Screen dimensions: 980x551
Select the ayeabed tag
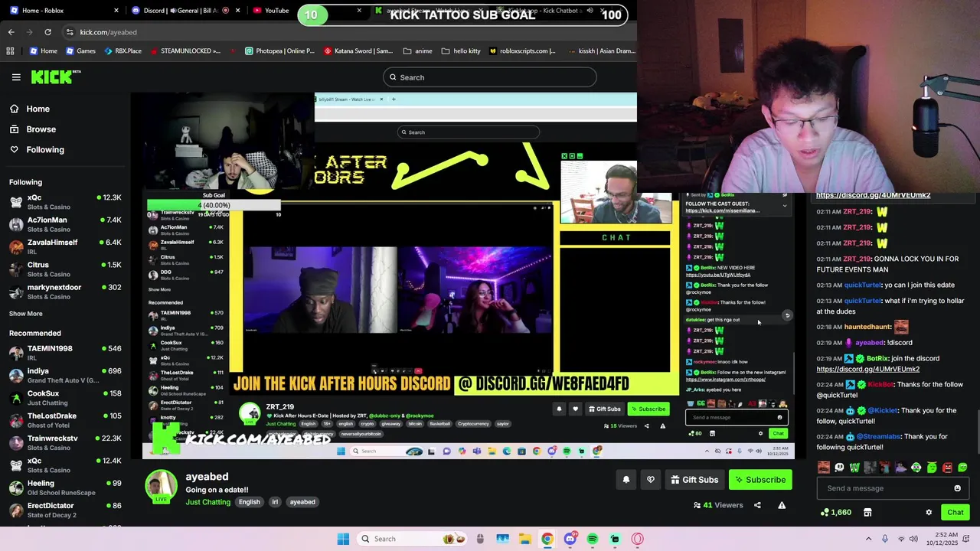click(x=302, y=502)
